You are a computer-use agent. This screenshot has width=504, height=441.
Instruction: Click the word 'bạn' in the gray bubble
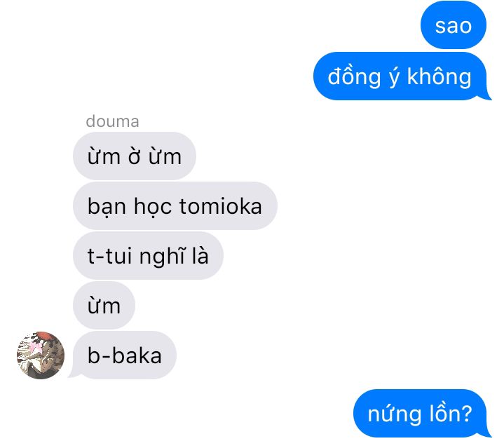click(107, 206)
